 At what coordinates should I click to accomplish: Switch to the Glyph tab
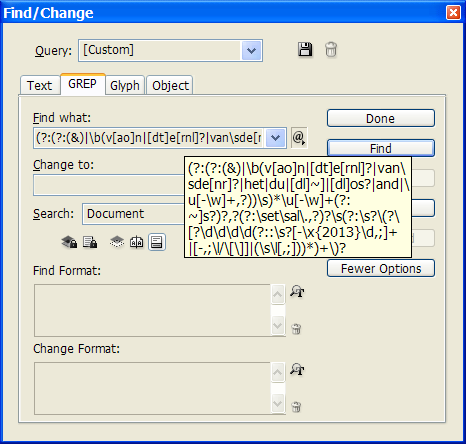click(x=125, y=85)
